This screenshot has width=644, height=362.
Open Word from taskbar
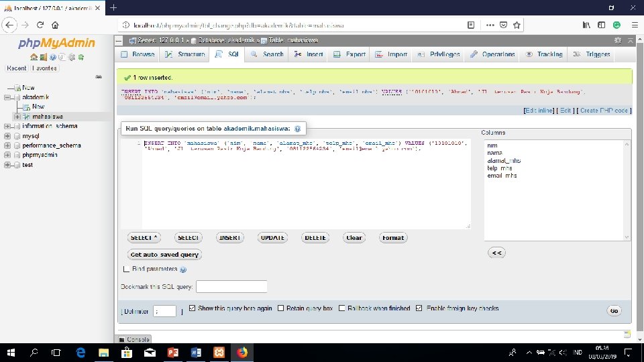point(196,353)
